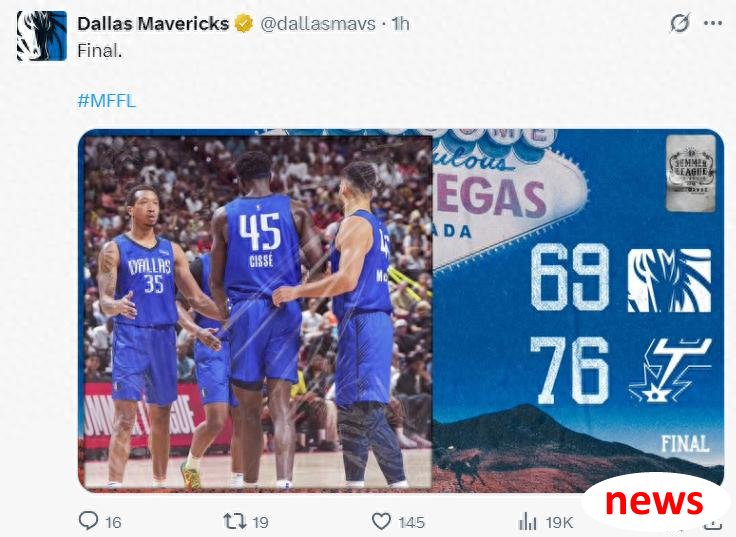This screenshot has height=537, width=736.
Task: Click the Final. tweet text
Action: tap(100, 51)
